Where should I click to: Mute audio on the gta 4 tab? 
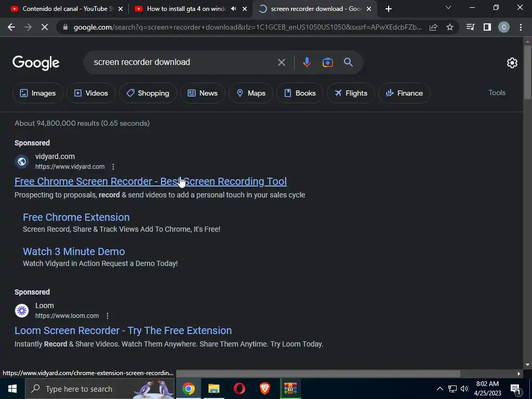click(x=233, y=9)
